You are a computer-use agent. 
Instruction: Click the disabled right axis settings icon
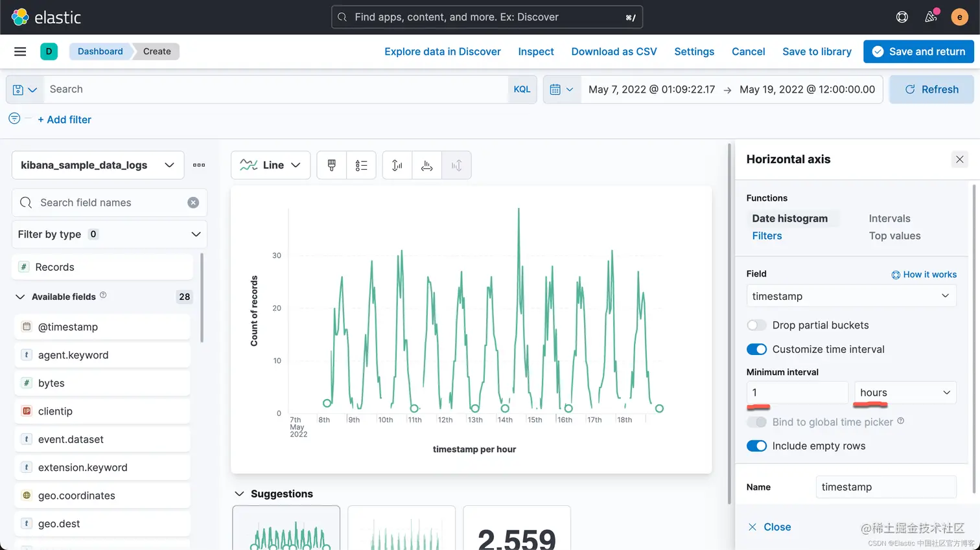point(456,165)
